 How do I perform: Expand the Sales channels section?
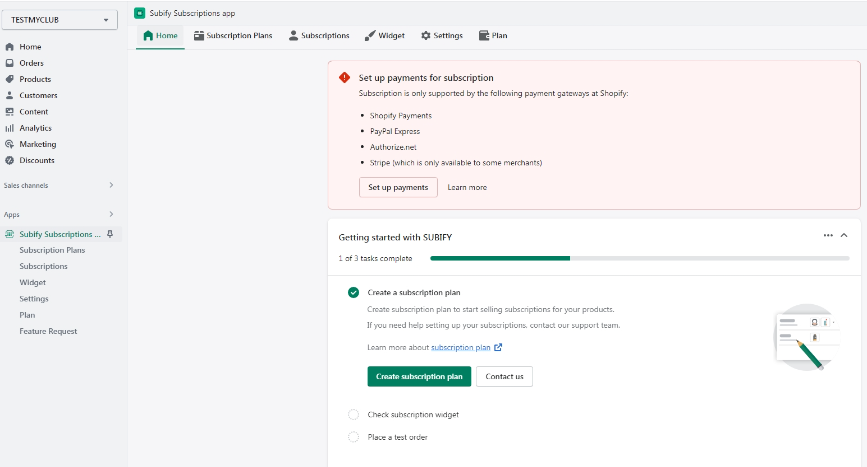click(111, 185)
